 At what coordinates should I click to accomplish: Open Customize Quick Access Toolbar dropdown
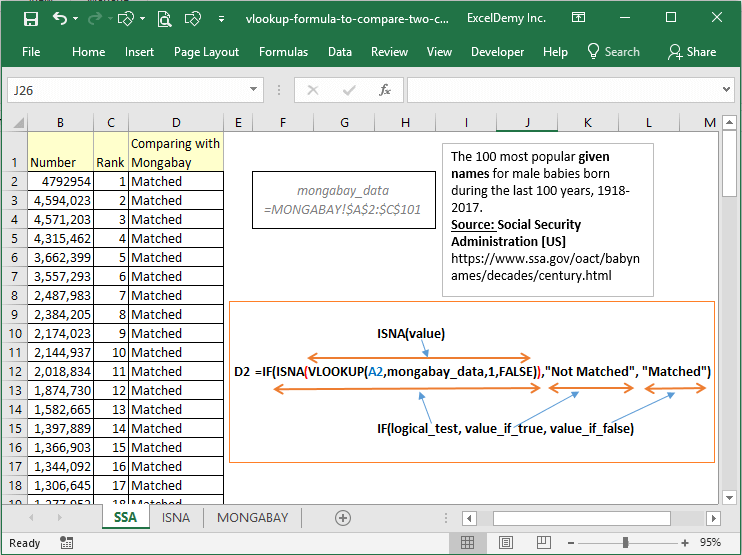coord(221,19)
